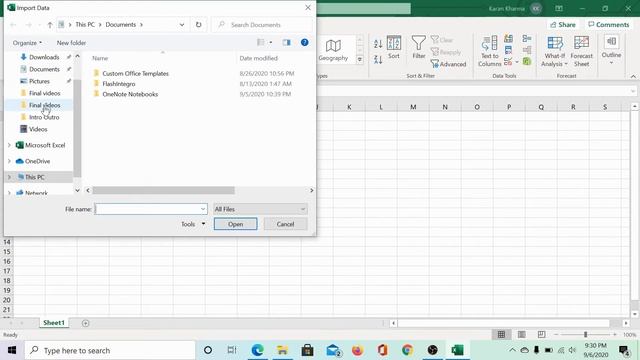Open the Organize dropdown menu
This screenshot has width=640, height=360.
tap(27, 42)
